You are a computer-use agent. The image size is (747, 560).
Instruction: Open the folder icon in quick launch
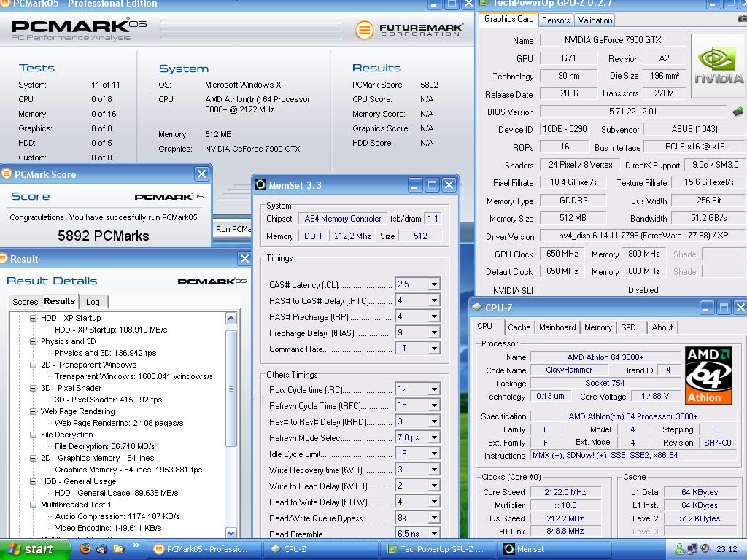click(x=118, y=548)
